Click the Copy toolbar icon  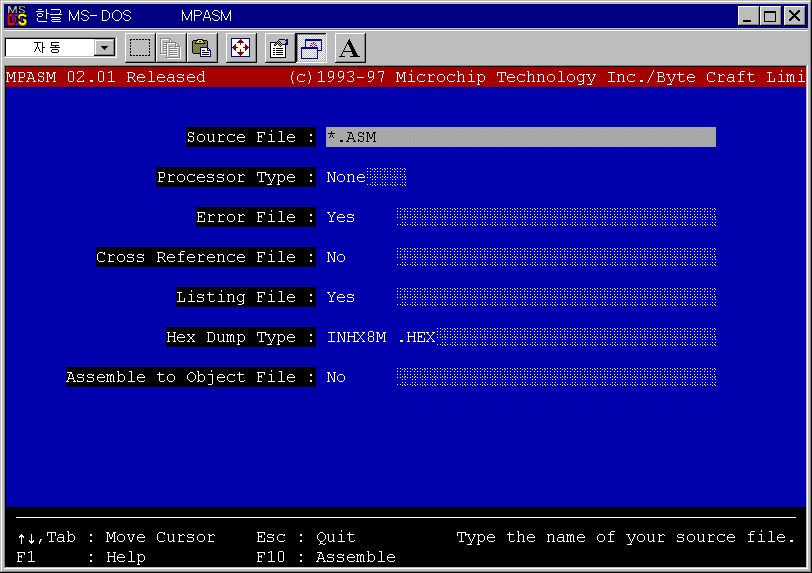[x=170, y=48]
